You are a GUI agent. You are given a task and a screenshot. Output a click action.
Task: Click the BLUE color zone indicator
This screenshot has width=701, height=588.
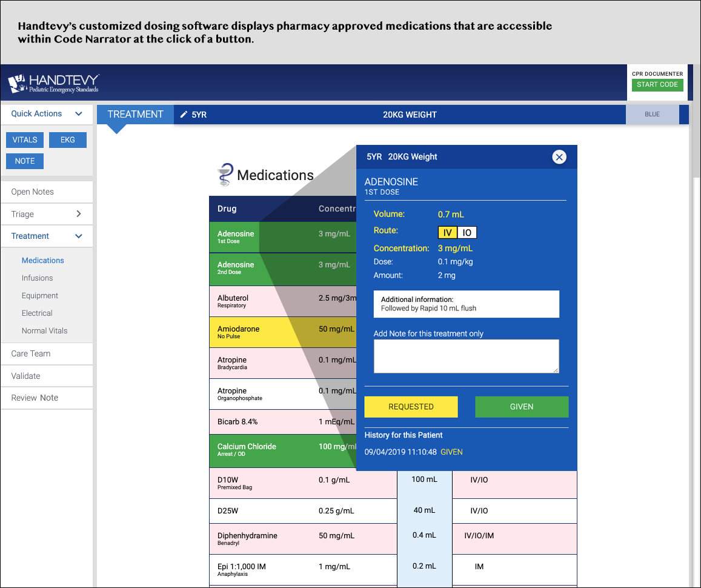pyautogui.click(x=652, y=115)
